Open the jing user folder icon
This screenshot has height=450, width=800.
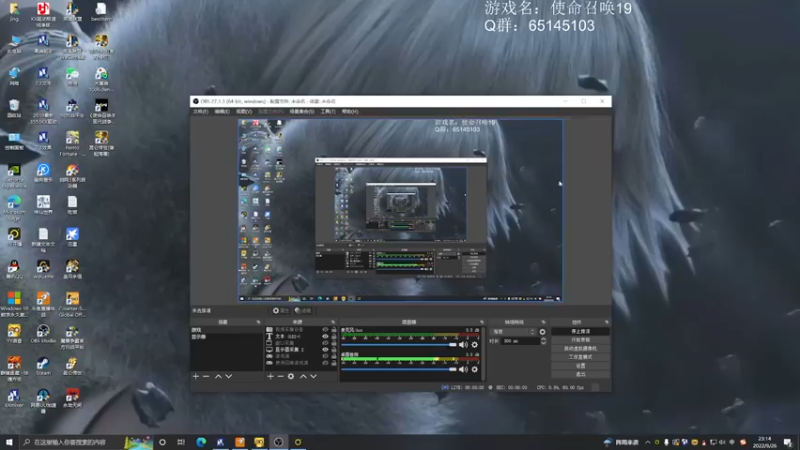click(14, 11)
